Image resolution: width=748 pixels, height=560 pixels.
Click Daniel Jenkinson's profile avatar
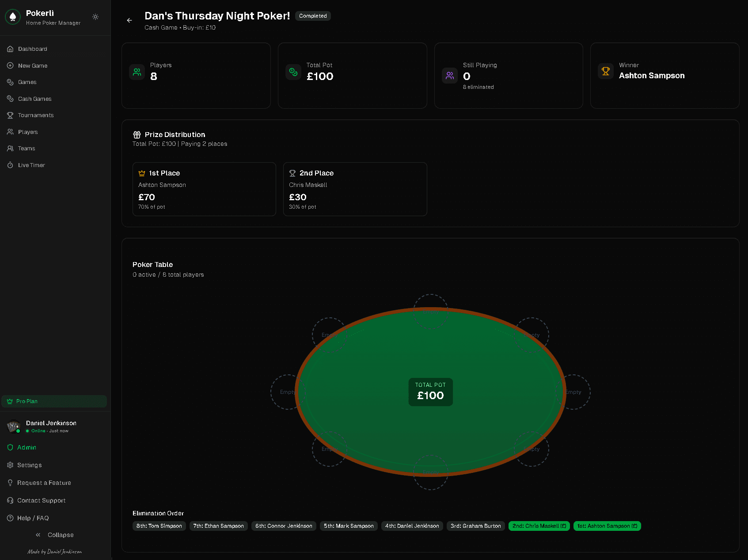(14, 427)
